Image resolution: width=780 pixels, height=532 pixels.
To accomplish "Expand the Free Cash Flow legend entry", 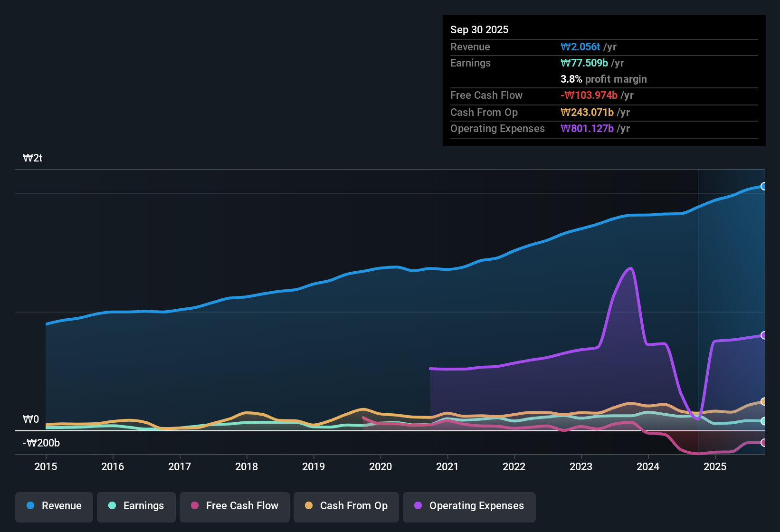I will click(234, 506).
